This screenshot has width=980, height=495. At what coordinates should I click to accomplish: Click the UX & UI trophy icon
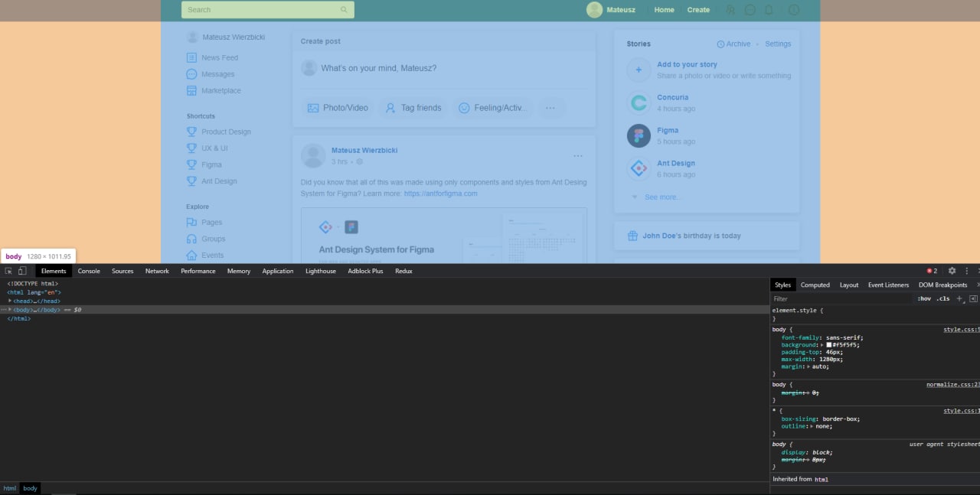click(x=191, y=148)
